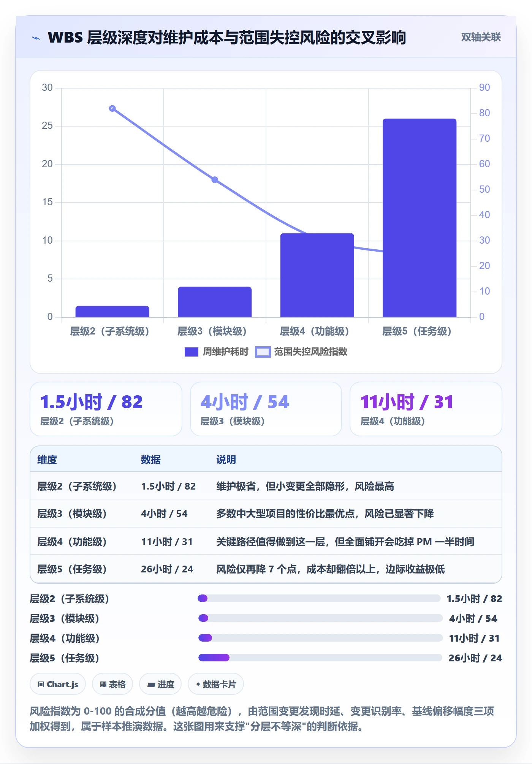Click progress value 1.5小时 / 82

tap(474, 598)
